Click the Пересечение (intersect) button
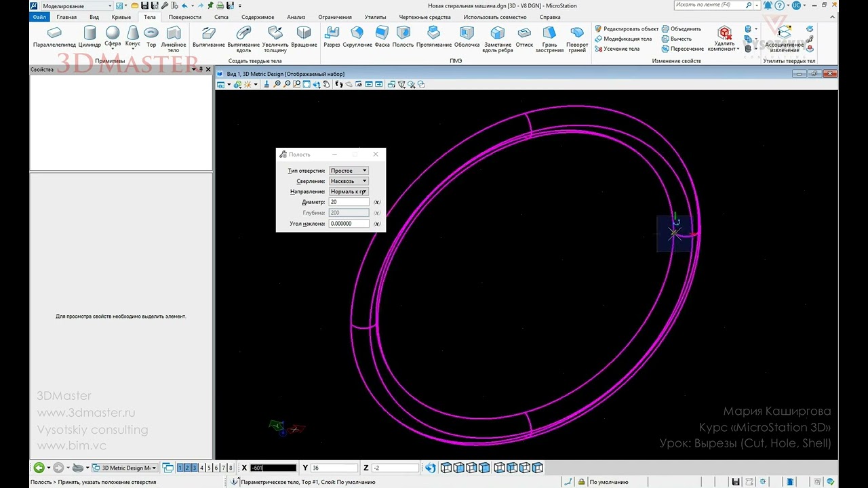The width and height of the screenshot is (868, 488). click(683, 49)
